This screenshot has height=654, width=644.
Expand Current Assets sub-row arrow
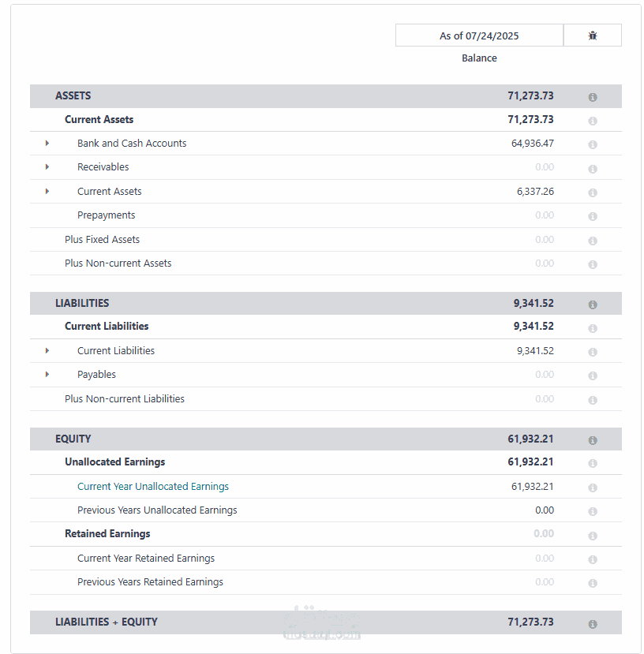click(47, 192)
